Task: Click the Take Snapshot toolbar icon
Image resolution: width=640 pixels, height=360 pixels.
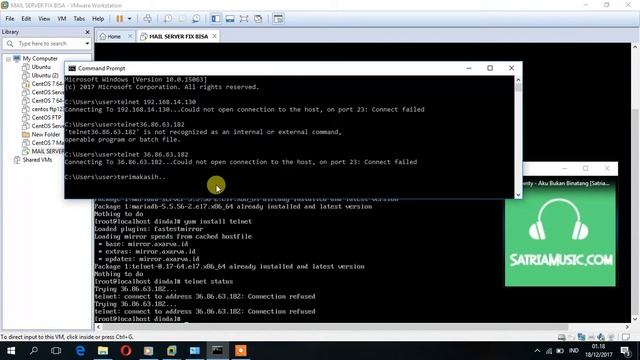Action: point(168,19)
